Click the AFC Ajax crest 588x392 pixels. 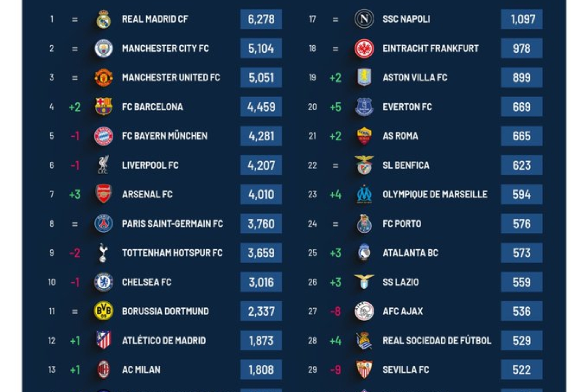pos(364,311)
